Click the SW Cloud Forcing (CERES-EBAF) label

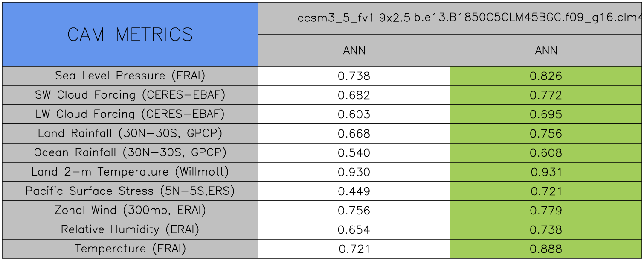[x=130, y=95]
